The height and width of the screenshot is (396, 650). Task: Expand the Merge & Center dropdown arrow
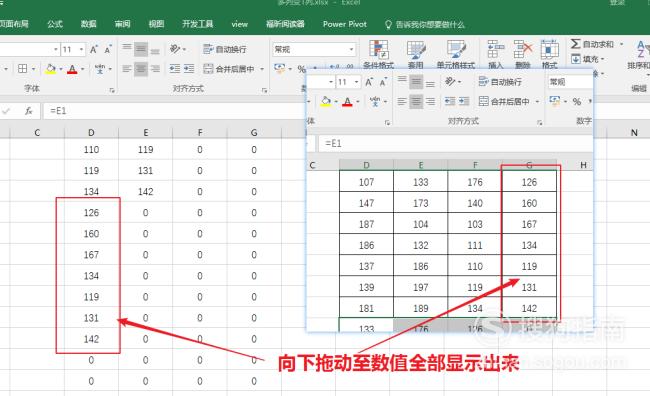[262, 69]
